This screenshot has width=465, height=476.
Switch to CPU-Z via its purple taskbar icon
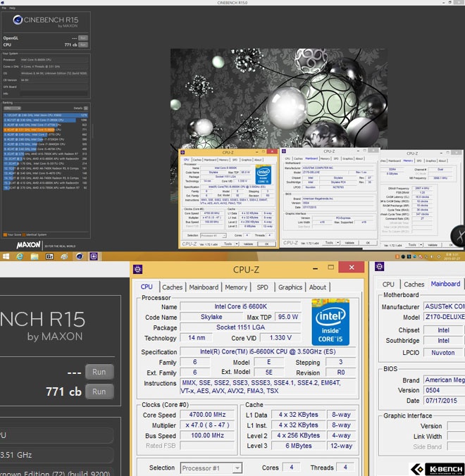coord(94,256)
